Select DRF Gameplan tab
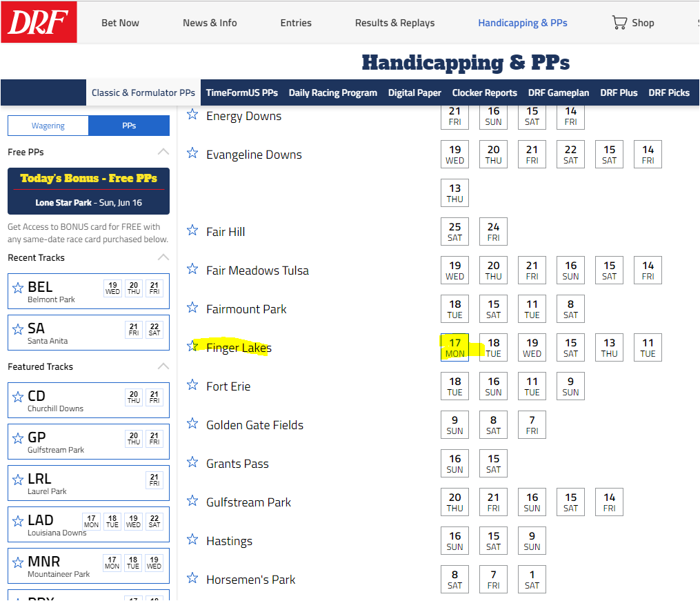 point(559,93)
